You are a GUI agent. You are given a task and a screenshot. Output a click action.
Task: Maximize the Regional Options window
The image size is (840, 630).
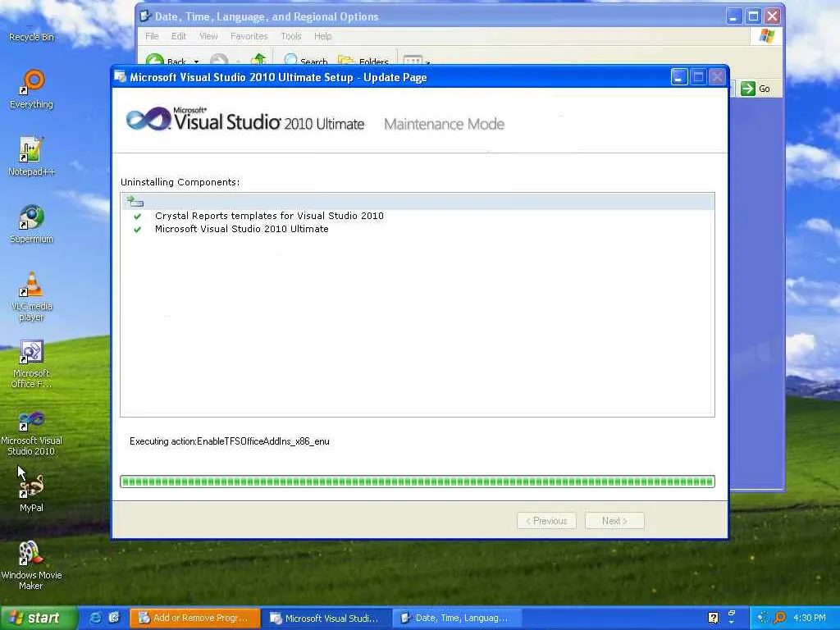pyautogui.click(x=753, y=16)
